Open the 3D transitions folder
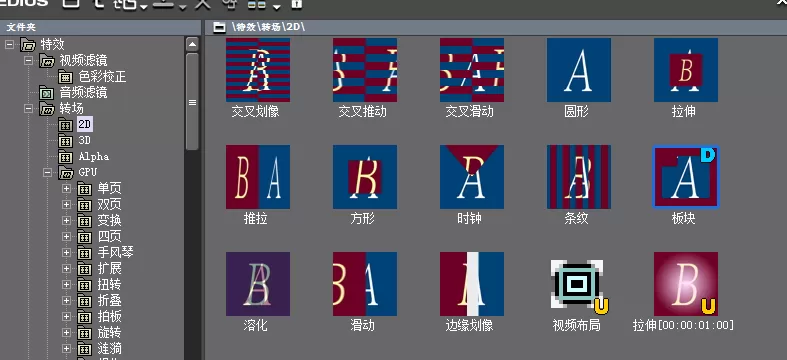Image resolution: width=787 pixels, height=360 pixels. point(85,141)
